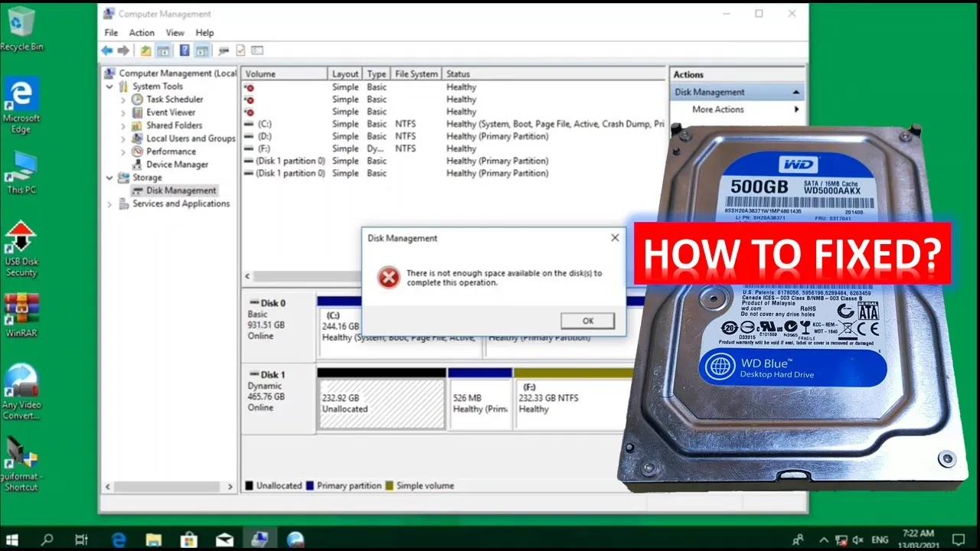Open the File menu
980x551 pixels.
tap(111, 33)
